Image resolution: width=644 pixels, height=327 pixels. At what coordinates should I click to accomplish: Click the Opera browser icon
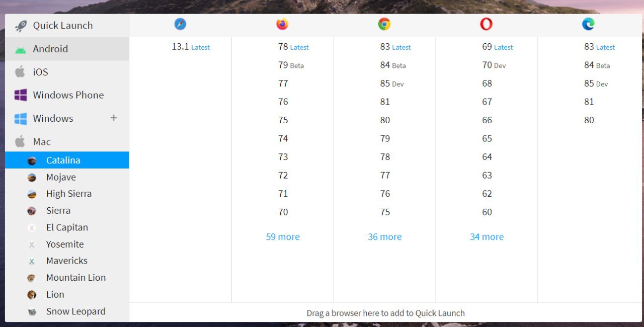point(486,24)
